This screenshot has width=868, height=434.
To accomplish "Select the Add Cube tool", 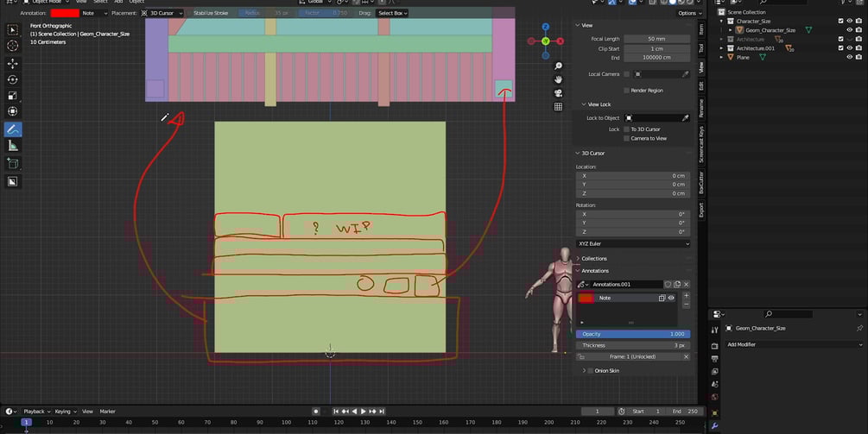I will pos(13,164).
